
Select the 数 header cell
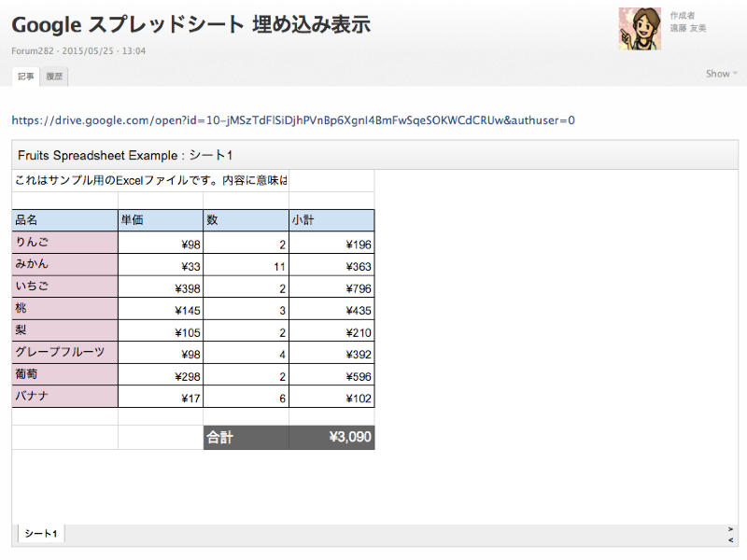point(246,220)
